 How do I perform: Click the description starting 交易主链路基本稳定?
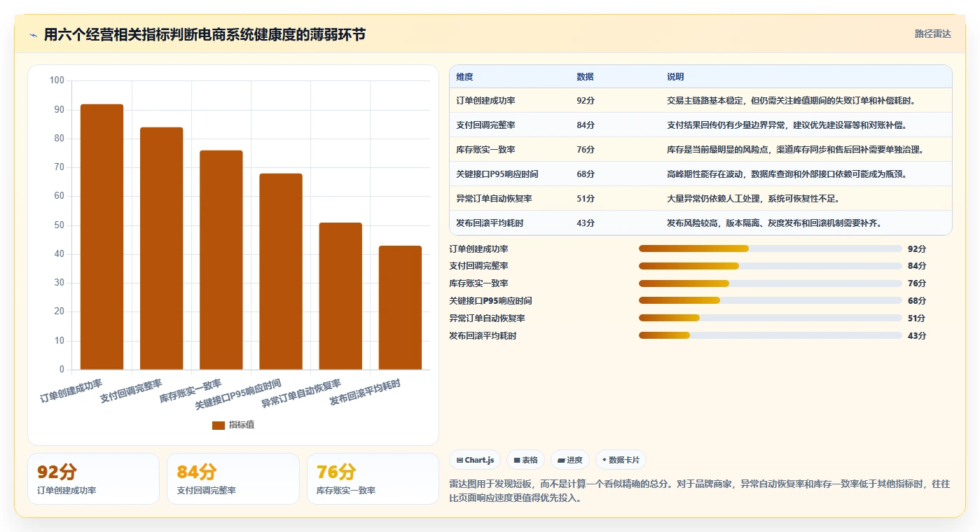(x=792, y=101)
